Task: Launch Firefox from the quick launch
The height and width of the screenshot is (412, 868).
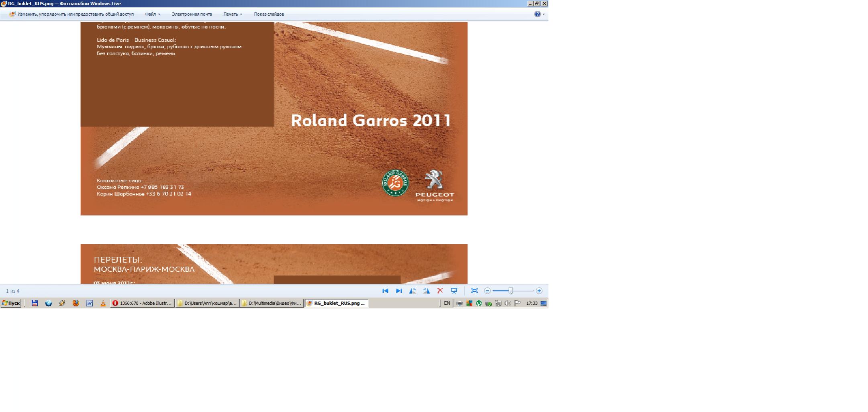Action: click(76, 303)
